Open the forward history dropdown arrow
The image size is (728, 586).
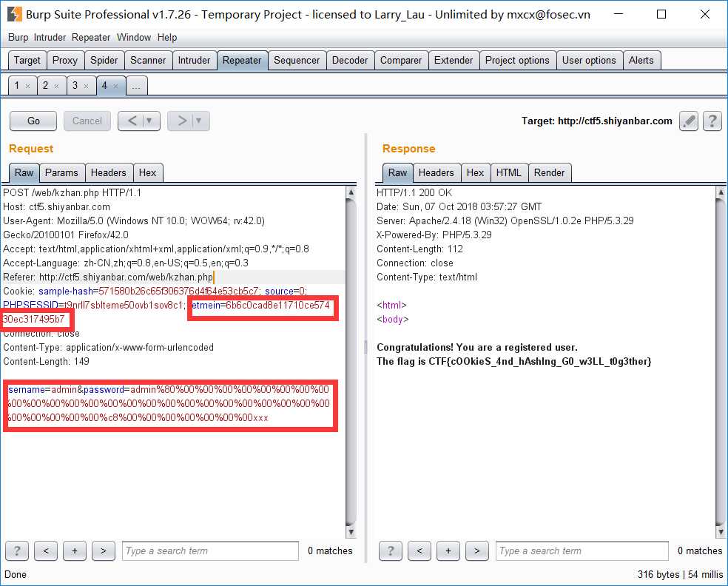tap(199, 121)
